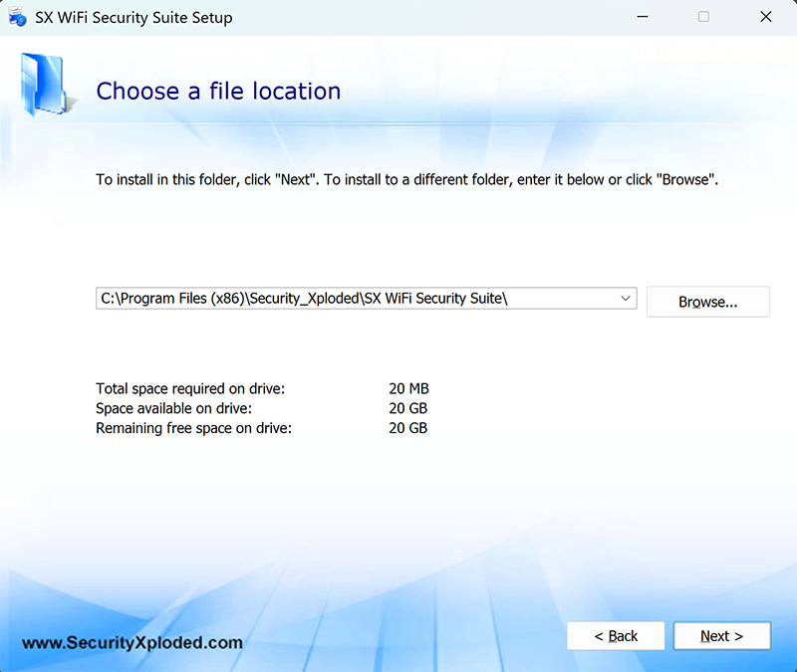797x672 pixels.
Task: Visit the www.SecurityXploded.com link
Action: 132,643
